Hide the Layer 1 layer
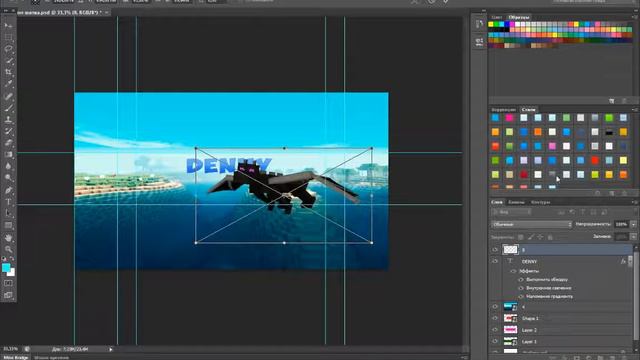 coord(495,341)
